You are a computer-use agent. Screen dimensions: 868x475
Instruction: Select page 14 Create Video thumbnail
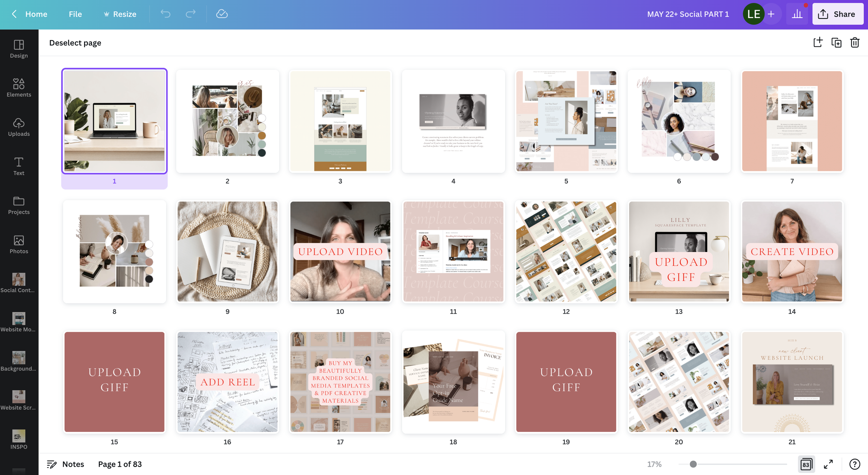point(792,251)
